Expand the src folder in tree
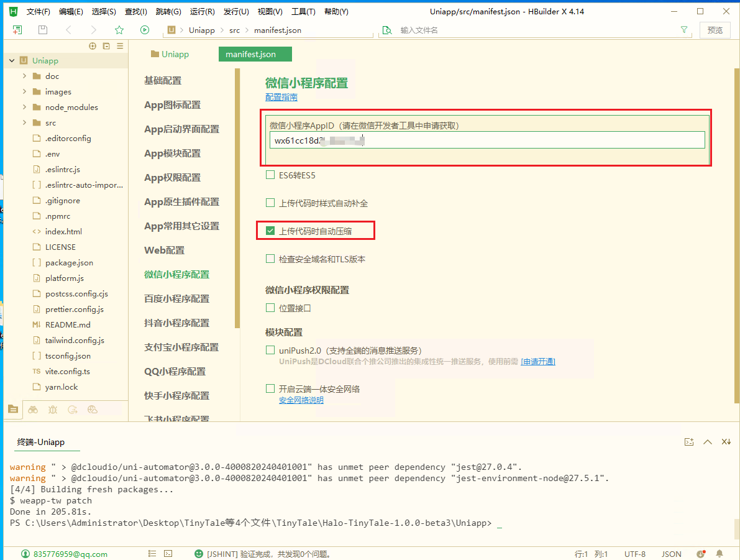The image size is (740, 560). tap(24, 123)
